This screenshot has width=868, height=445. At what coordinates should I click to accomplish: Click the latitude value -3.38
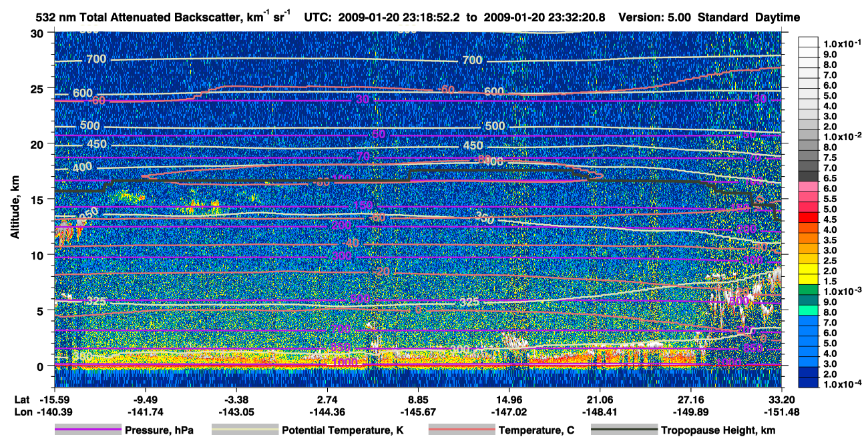click(236, 399)
